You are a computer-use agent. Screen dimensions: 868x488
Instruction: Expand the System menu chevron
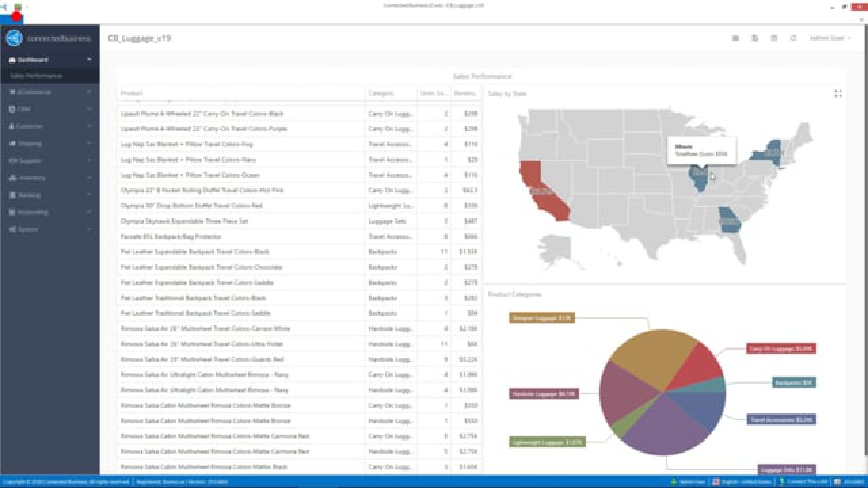pyautogui.click(x=89, y=229)
